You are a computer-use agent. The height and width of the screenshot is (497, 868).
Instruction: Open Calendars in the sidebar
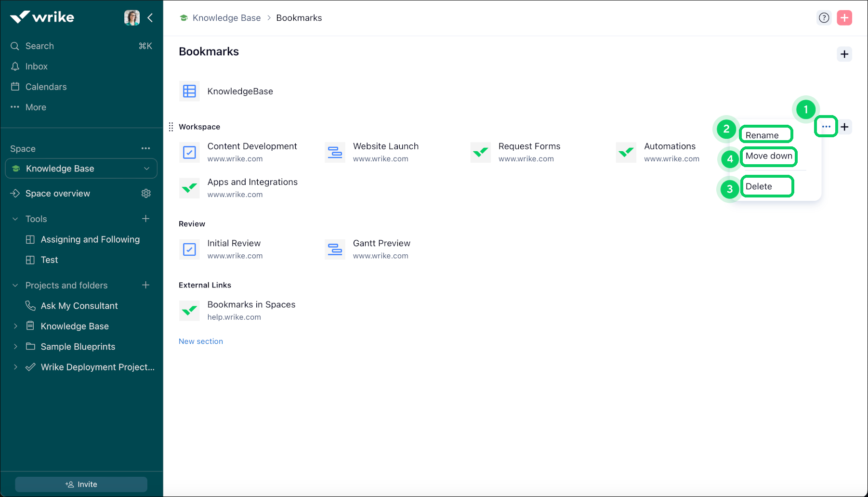(x=45, y=87)
